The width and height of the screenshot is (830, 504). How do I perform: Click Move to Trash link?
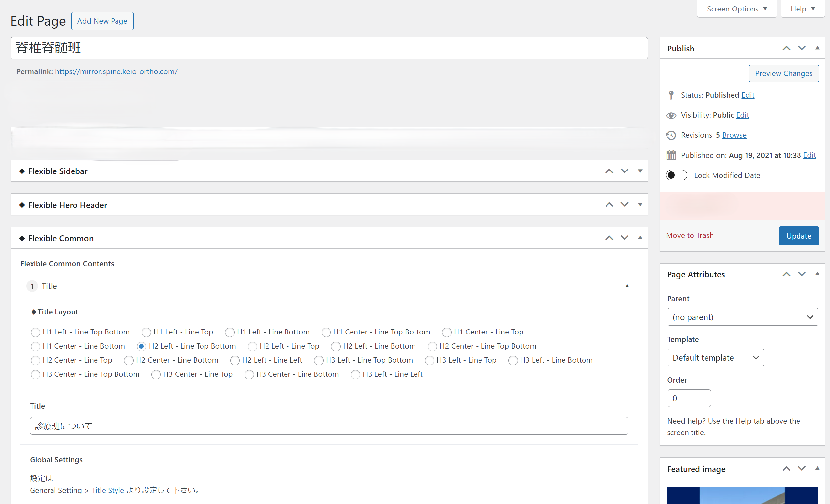click(x=690, y=236)
